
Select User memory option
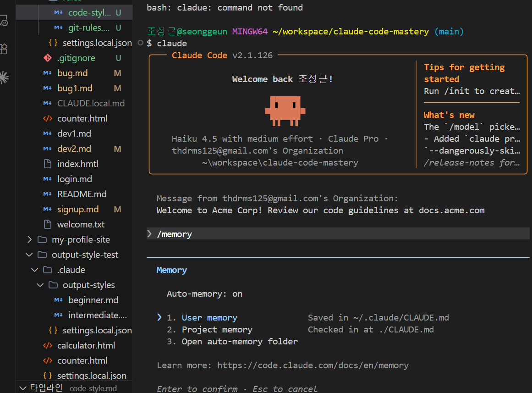(209, 318)
